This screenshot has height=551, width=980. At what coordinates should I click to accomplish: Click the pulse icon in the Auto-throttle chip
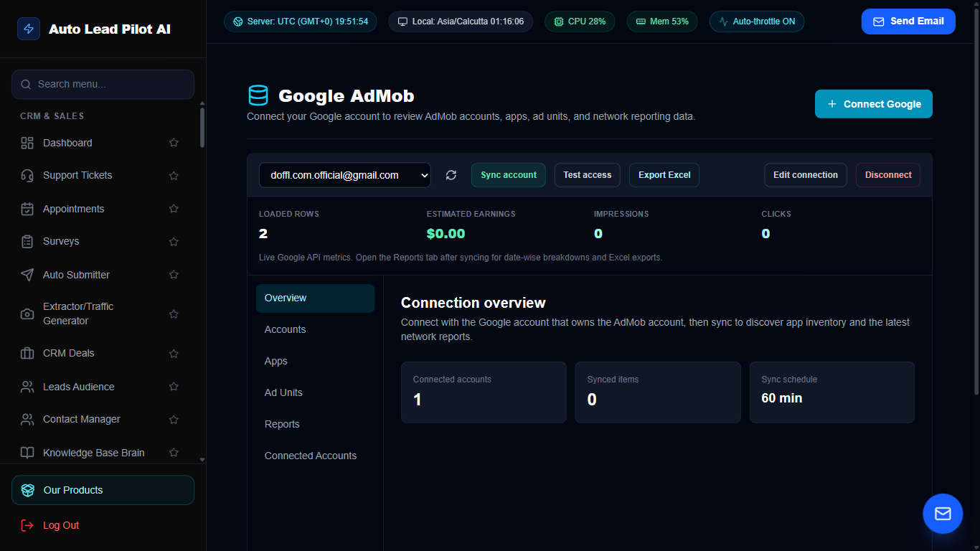click(x=724, y=22)
